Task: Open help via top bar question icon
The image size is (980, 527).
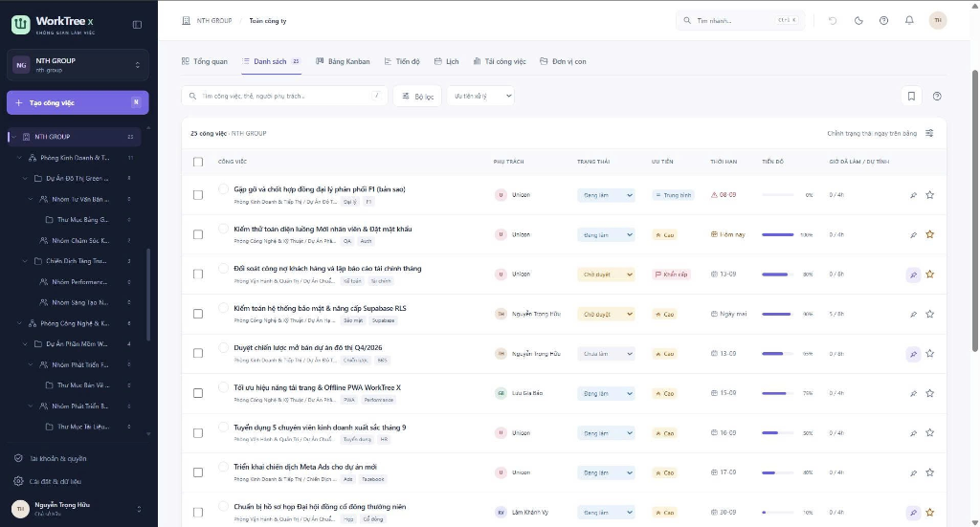Action: coord(883,21)
